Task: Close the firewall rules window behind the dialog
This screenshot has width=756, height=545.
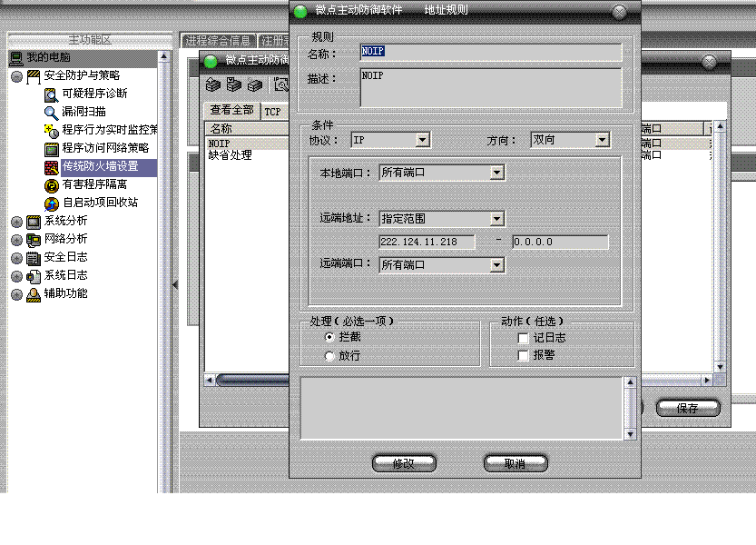Action: tap(709, 62)
